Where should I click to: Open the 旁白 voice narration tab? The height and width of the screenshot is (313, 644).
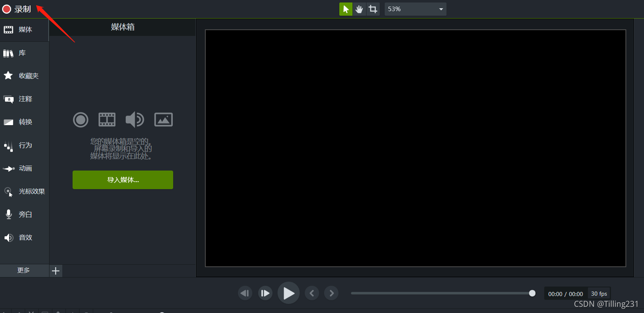(24, 215)
